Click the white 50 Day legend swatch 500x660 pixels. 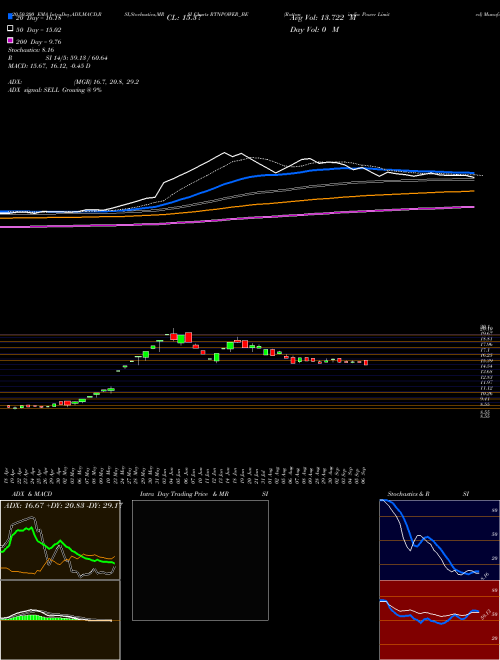(10, 28)
